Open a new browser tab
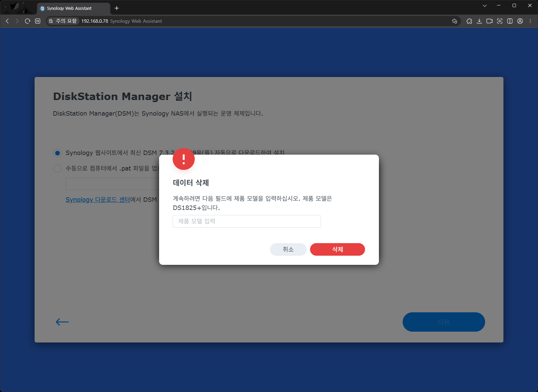The height and width of the screenshot is (392, 538). click(117, 8)
